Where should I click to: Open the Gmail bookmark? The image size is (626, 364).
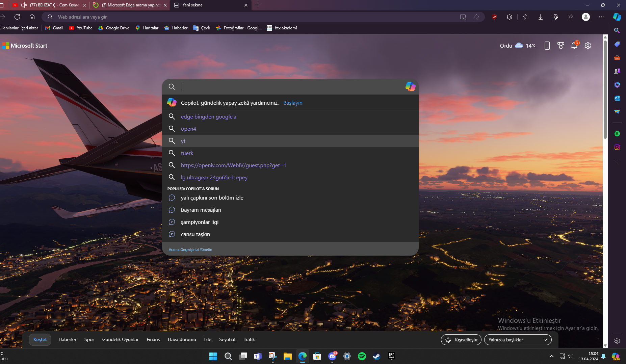point(54,28)
